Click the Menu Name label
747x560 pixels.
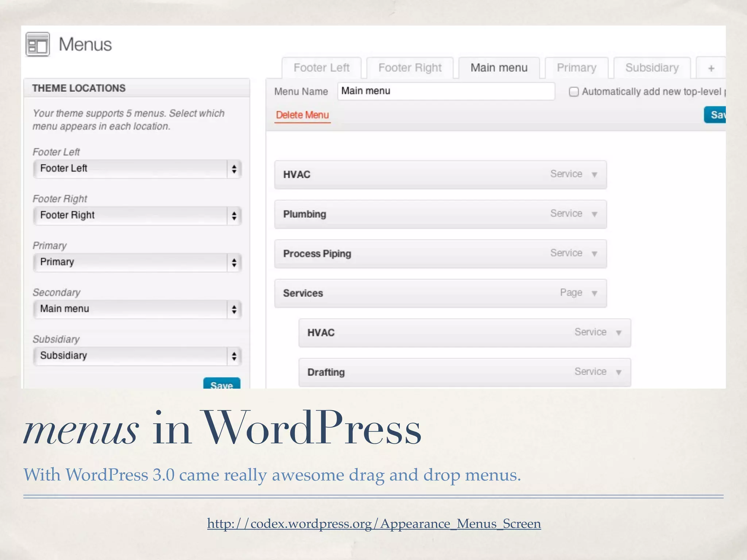[301, 92]
